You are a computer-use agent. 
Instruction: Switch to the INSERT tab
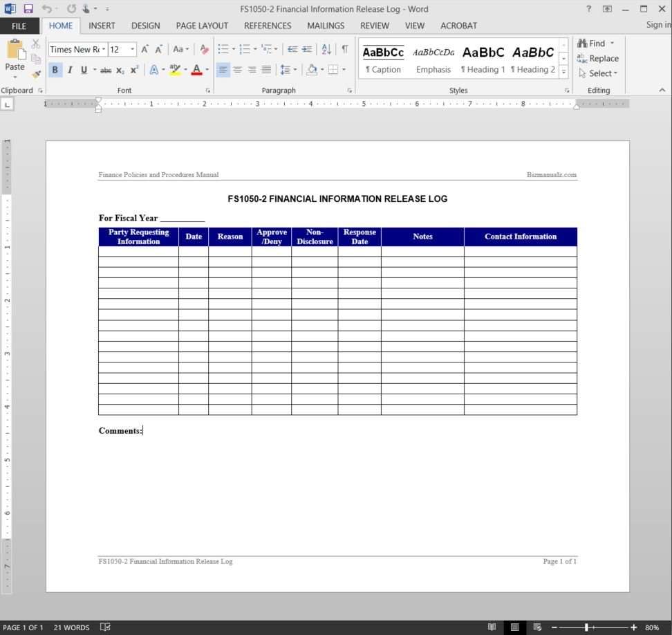click(102, 26)
